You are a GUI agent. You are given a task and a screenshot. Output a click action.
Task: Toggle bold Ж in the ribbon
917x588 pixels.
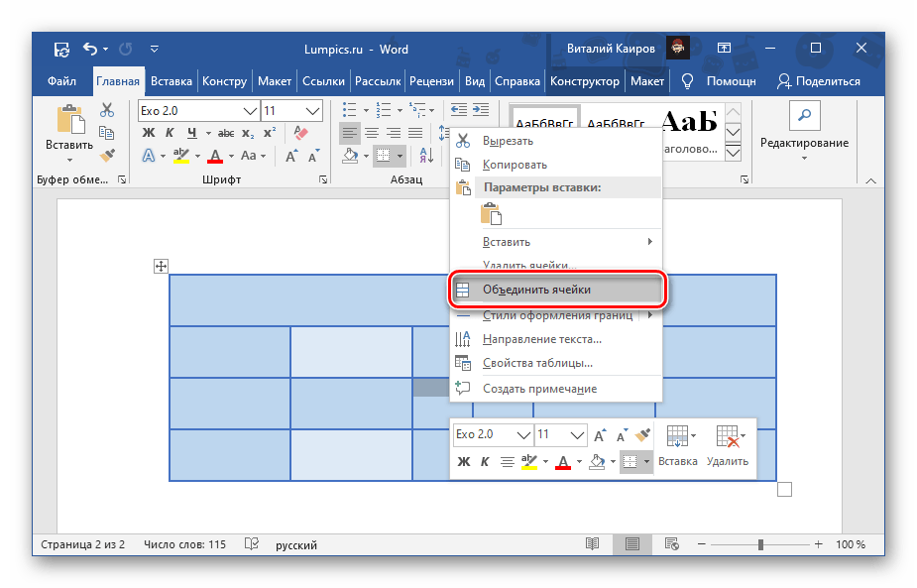149,133
